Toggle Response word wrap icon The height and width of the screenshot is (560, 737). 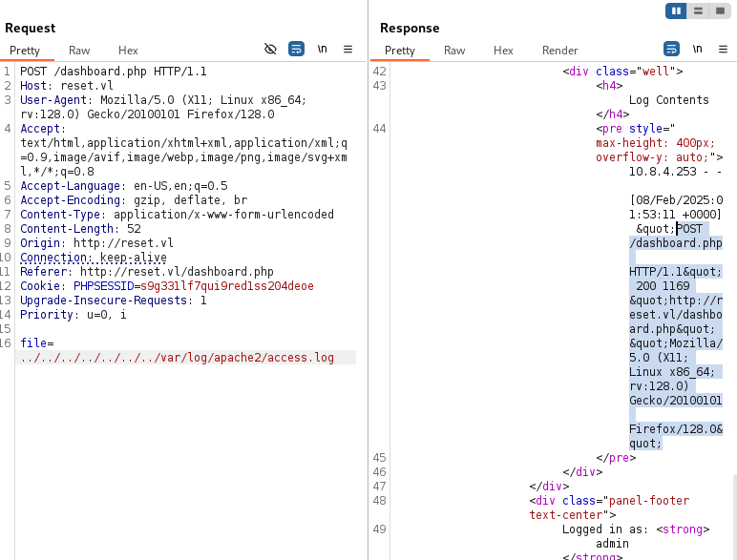tap(671, 49)
